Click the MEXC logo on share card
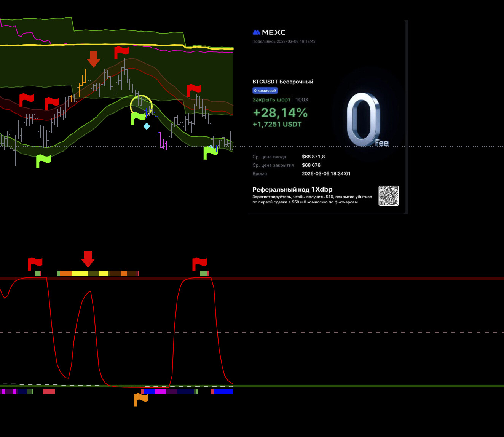Screen dimensions: 504x437 click(269, 32)
